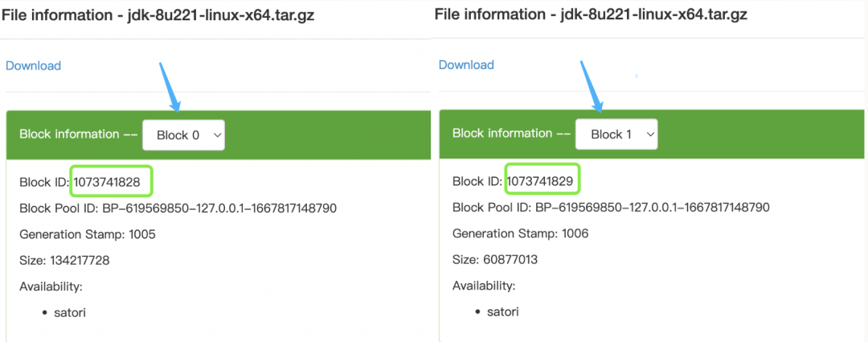868x342 pixels.
Task: Click Availability label below Size 60877013
Action: 484,286
